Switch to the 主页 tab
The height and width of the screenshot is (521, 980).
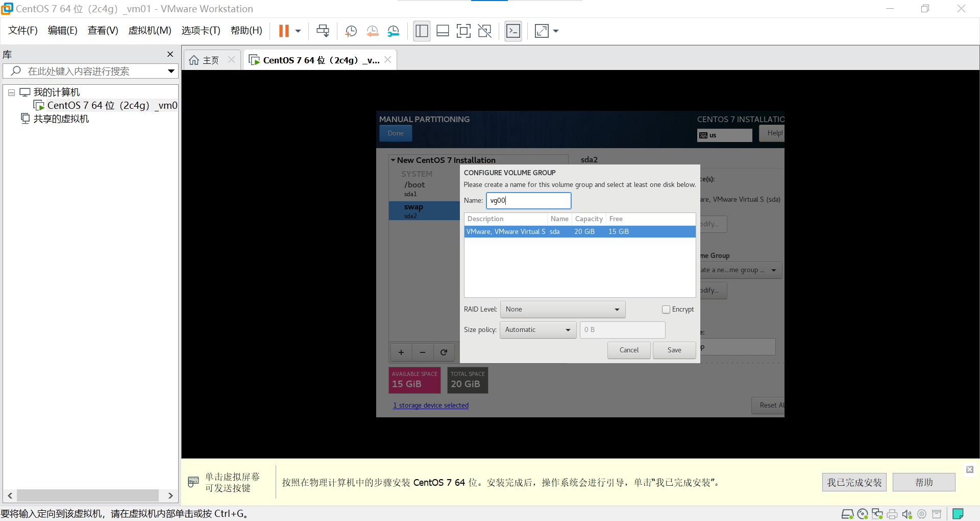pyautogui.click(x=210, y=60)
